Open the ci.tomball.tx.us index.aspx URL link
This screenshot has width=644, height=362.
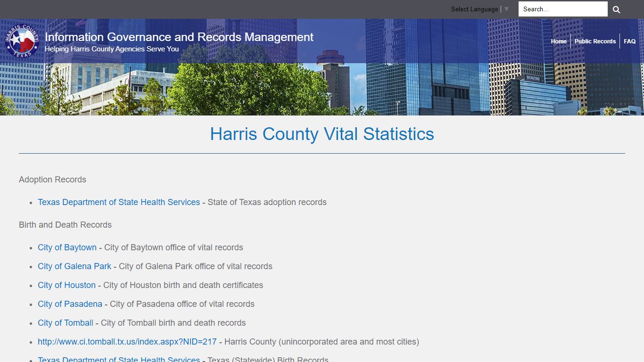point(127,342)
